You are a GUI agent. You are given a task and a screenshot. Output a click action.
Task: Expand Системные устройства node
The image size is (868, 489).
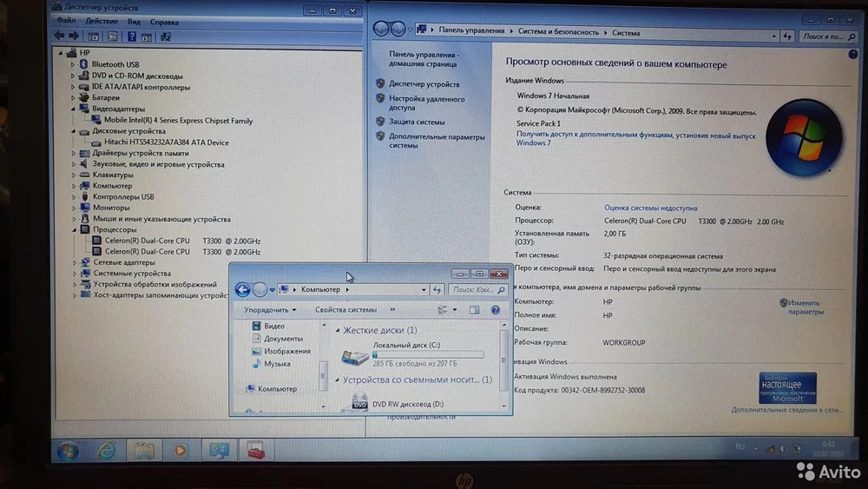tap(75, 273)
